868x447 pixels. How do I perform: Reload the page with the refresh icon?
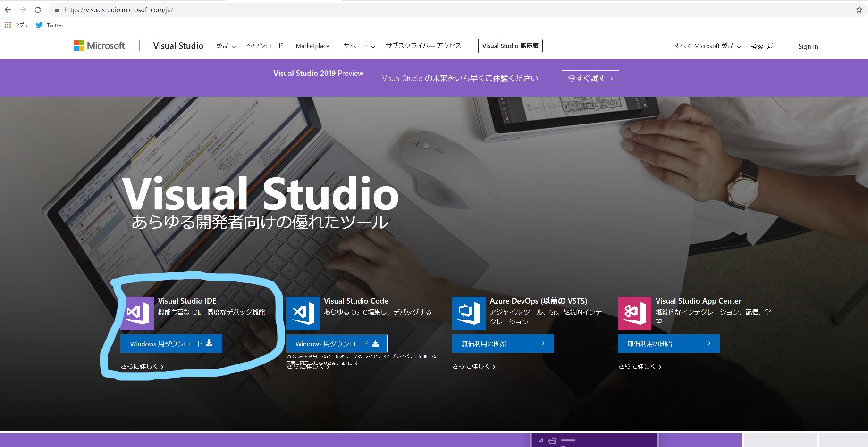(38, 10)
